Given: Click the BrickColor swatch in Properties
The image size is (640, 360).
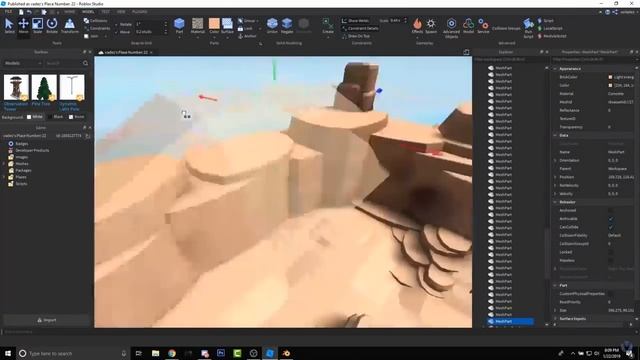Looking at the screenshot, I should (x=610, y=77).
